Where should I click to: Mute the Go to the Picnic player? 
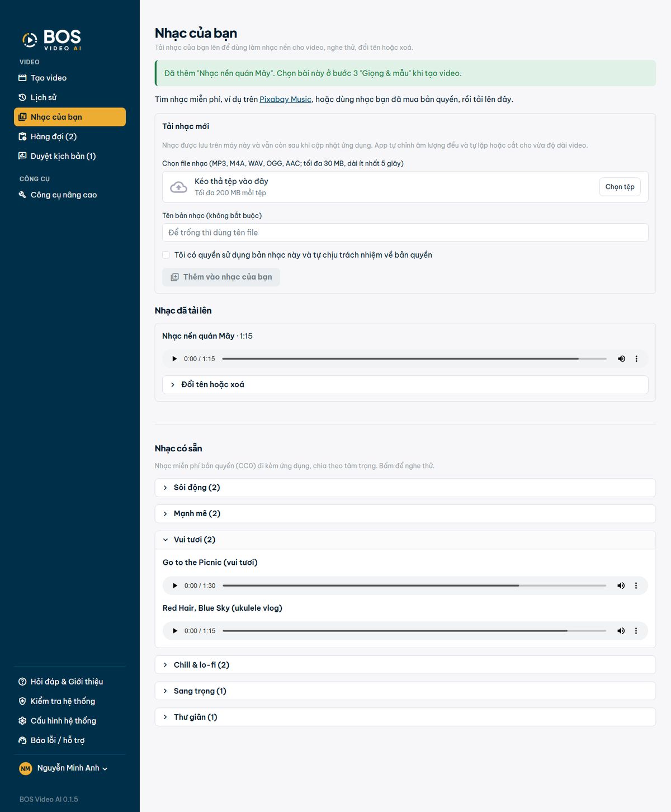pos(621,586)
